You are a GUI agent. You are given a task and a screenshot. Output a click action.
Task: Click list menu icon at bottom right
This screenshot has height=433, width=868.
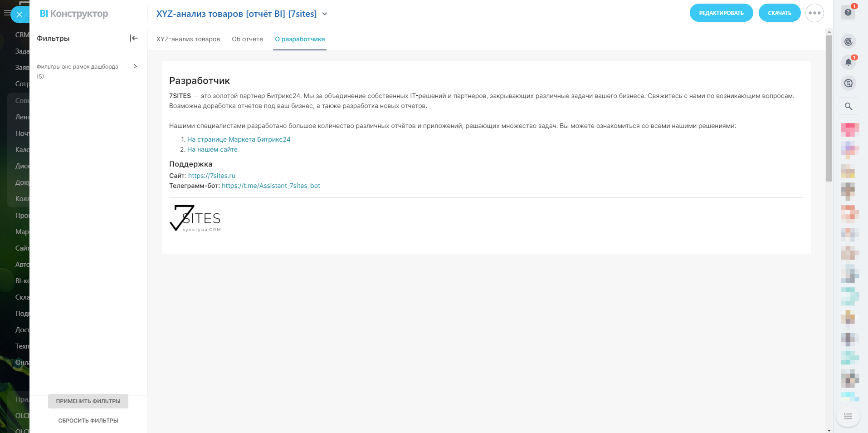pyautogui.click(x=848, y=416)
